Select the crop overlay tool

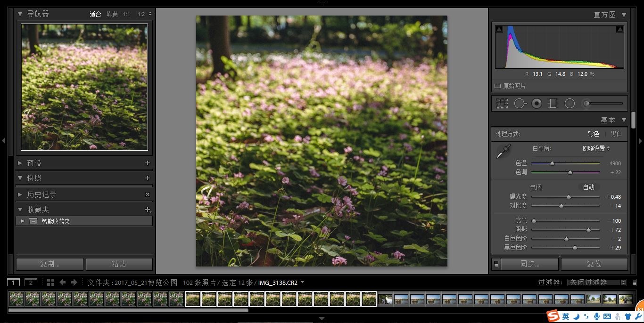(502, 104)
